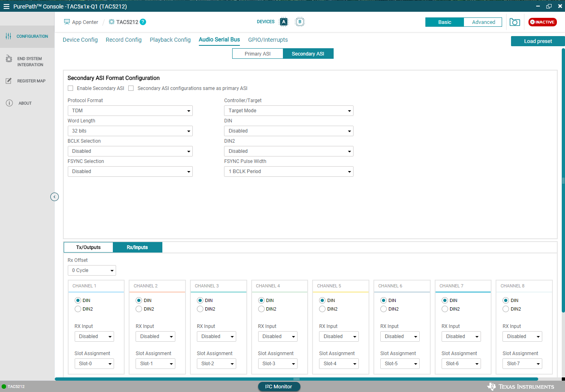Viewport: 565px width, 392px height.
Task: Open Channel 8 Slot Assignment dropdown
Action: click(x=522, y=363)
